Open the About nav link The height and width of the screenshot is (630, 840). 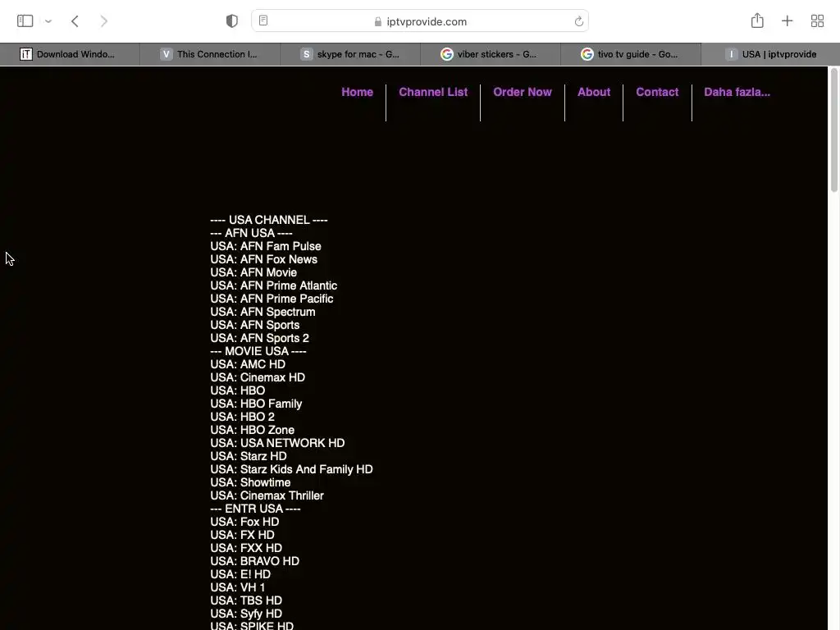pos(594,92)
